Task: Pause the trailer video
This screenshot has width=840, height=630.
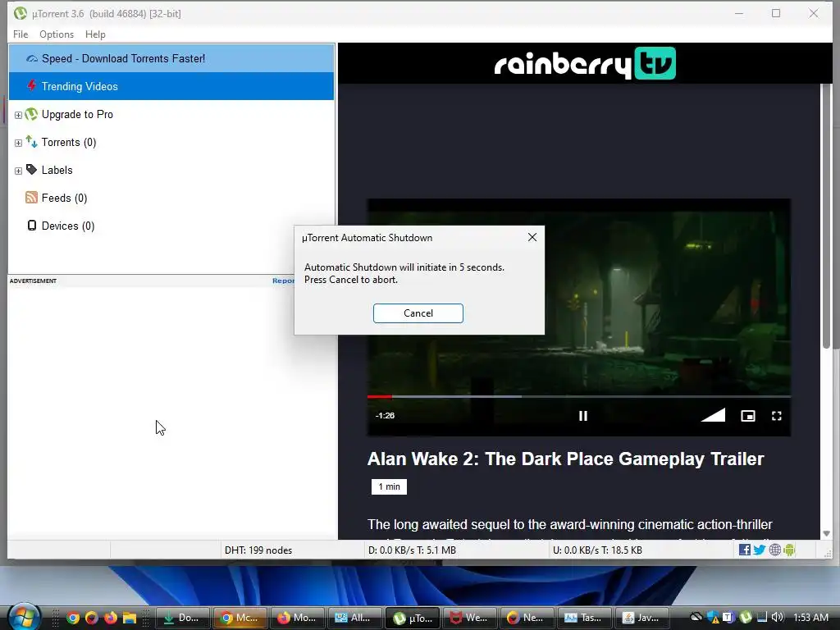Action: 583,416
